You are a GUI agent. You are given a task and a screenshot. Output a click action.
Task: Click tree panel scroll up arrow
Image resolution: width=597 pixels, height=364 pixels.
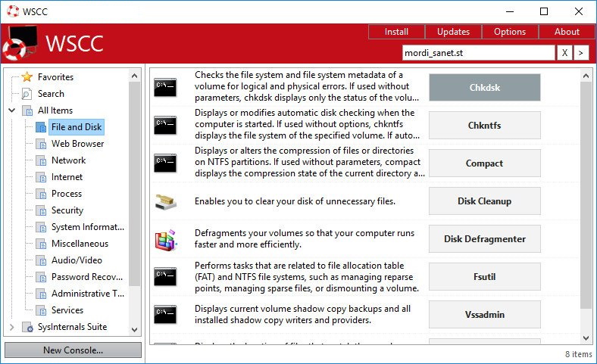point(134,76)
